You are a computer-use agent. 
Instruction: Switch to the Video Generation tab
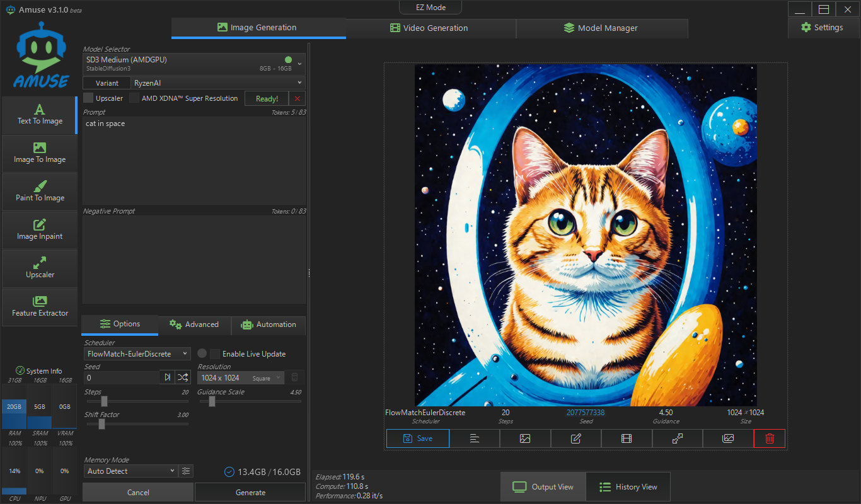430,28
